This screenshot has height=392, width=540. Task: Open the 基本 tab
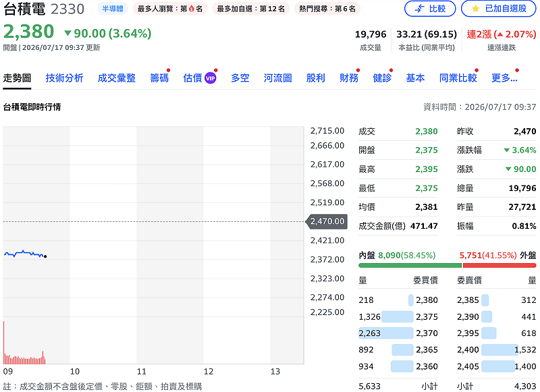click(x=415, y=78)
